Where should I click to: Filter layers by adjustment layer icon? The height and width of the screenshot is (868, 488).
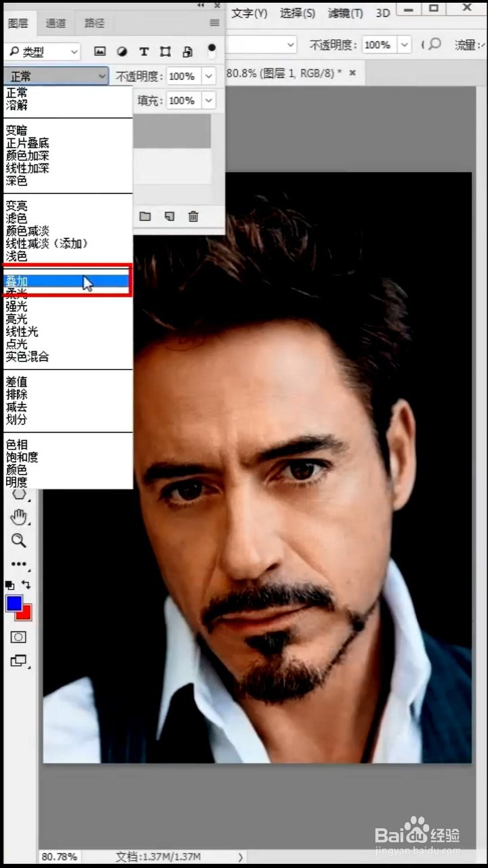click(122, 51)
